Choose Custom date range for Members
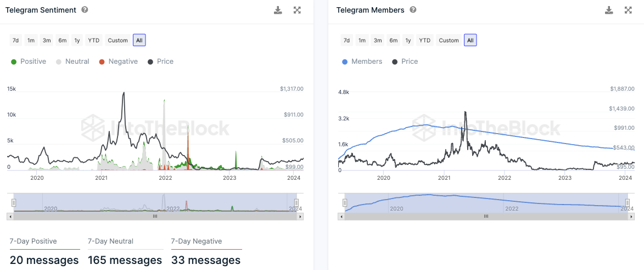This screenshot has width=644, height=270. pos(449,40)
